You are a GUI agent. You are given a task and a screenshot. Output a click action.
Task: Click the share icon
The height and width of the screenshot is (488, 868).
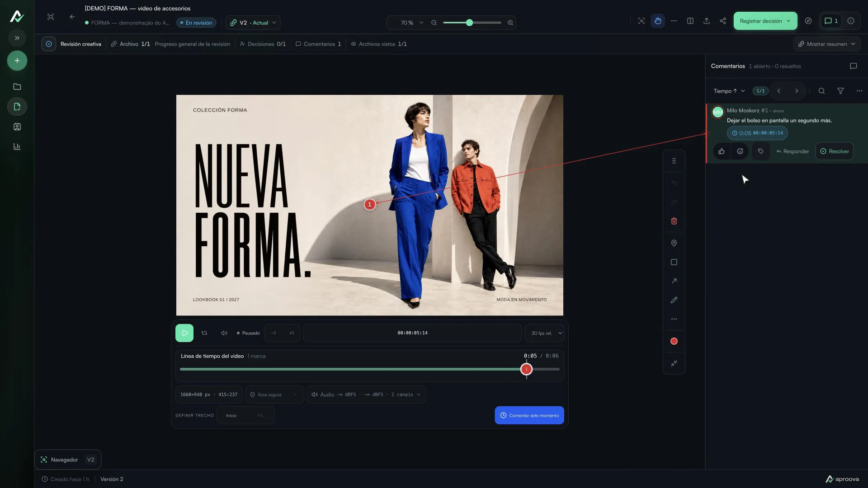point(723,21)
